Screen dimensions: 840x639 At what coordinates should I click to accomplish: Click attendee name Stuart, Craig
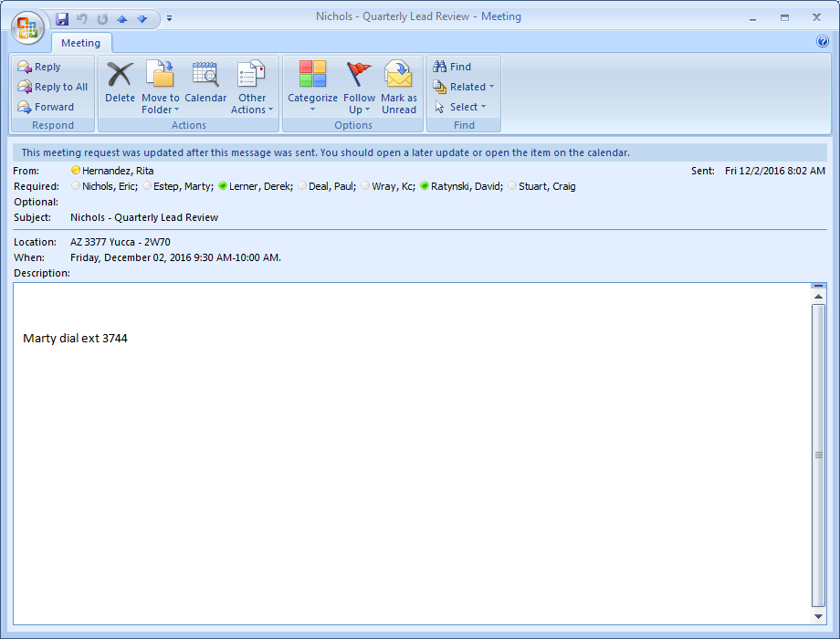click(547, 186)
